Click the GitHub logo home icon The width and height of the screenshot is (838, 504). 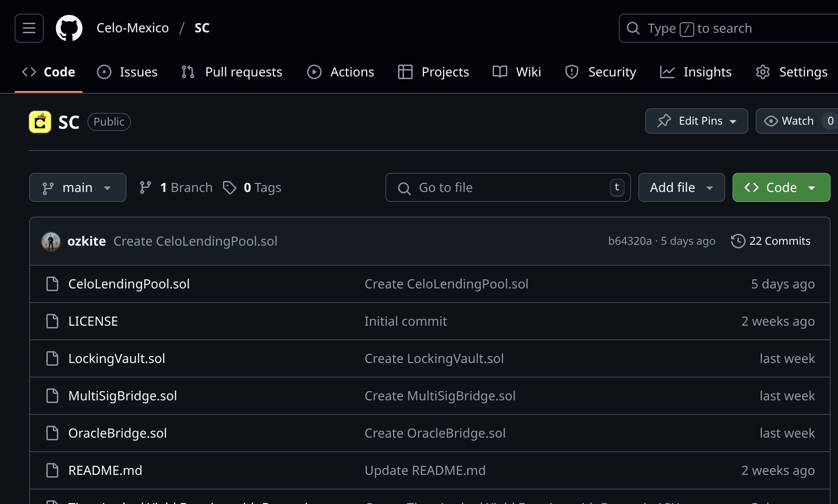[69, 28]
